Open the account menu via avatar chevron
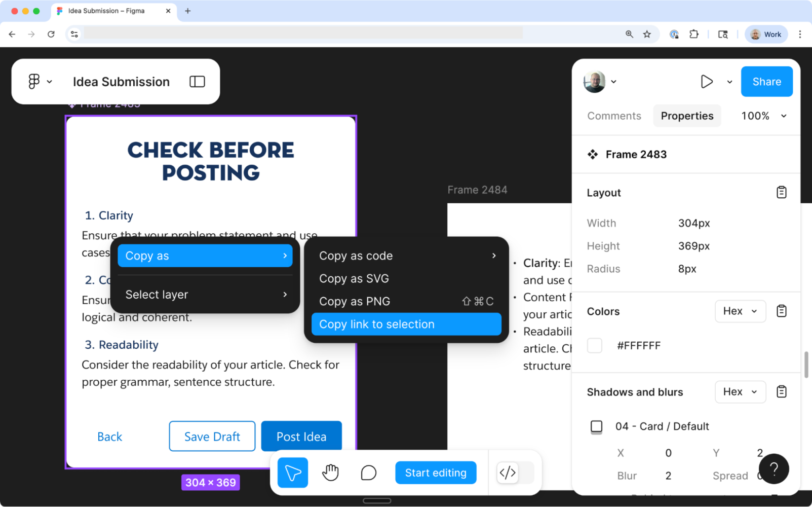 tap(613, 81)
